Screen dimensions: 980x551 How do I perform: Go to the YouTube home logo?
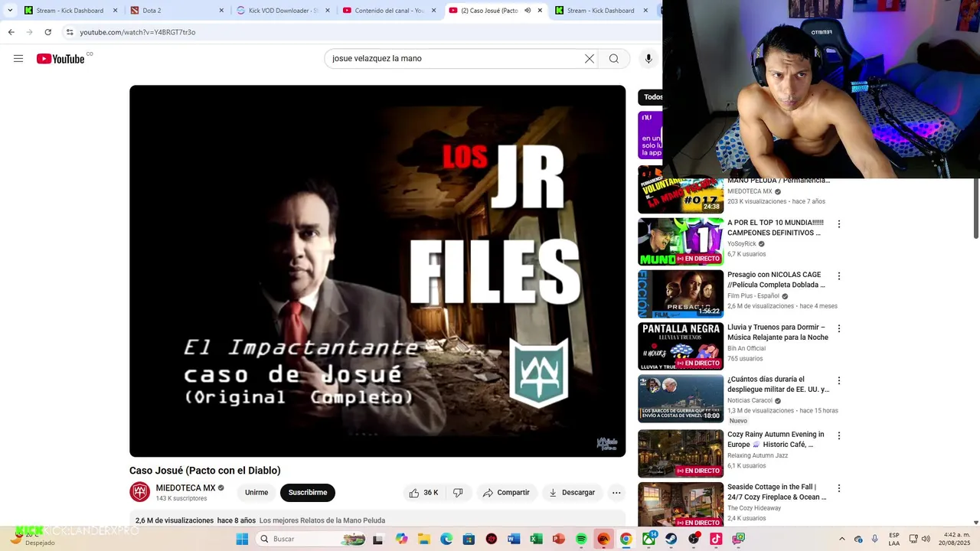(x=60, y=59)
